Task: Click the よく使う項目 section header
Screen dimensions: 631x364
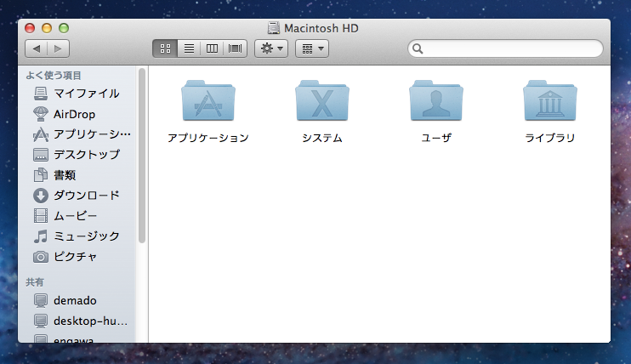Action: point(54,76)
